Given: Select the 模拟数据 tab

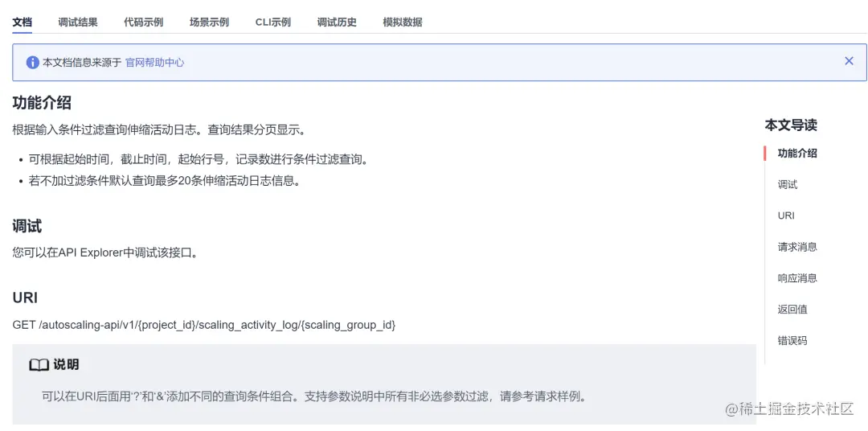Looking at the screenshot, I should 403,23.
